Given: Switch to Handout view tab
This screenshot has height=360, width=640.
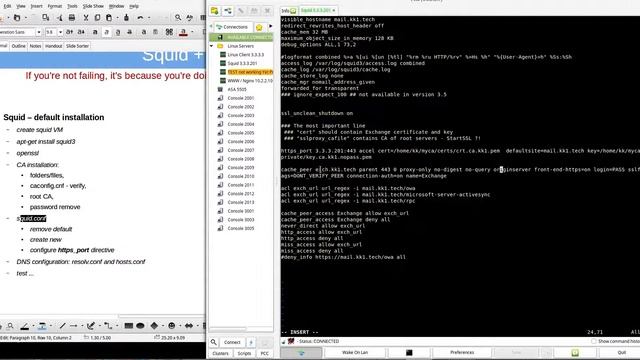Looking at the screenshot, I should pyautogui.click(x=53, y=46).
